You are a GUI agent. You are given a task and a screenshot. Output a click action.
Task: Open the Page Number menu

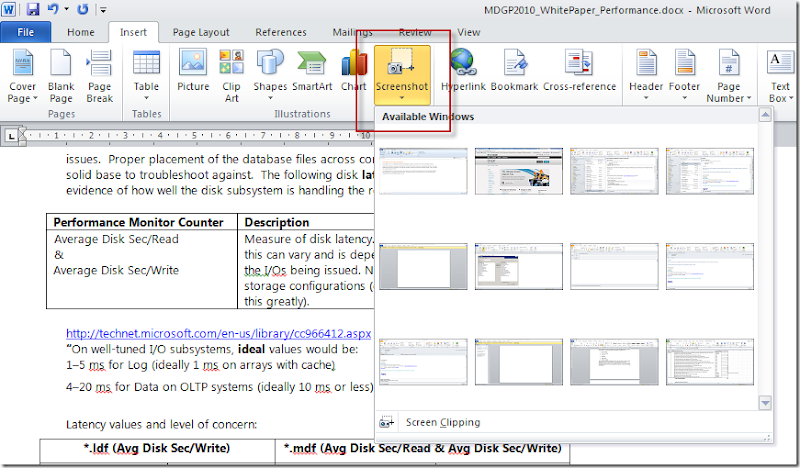(x=729, y=76)
